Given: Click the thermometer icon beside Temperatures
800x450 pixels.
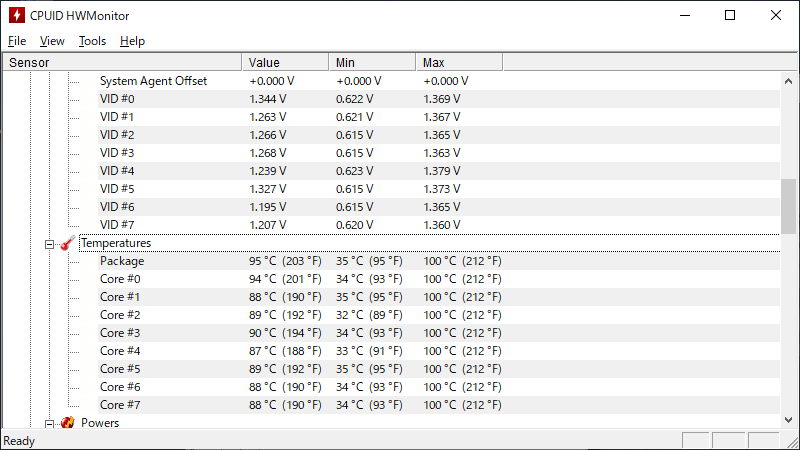Looking at the screenshot, I should 67,243.
